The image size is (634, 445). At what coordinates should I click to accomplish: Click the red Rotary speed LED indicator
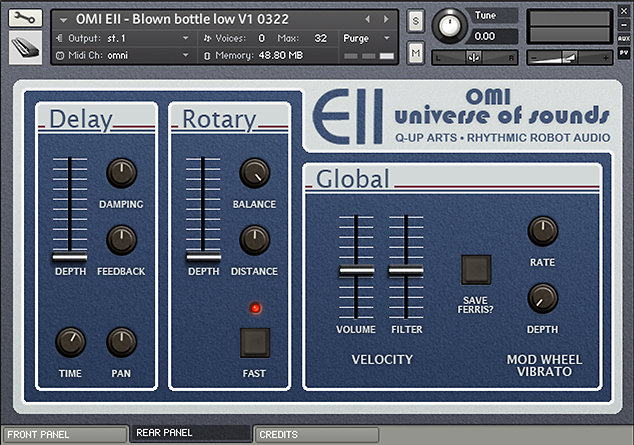(255, 308)
